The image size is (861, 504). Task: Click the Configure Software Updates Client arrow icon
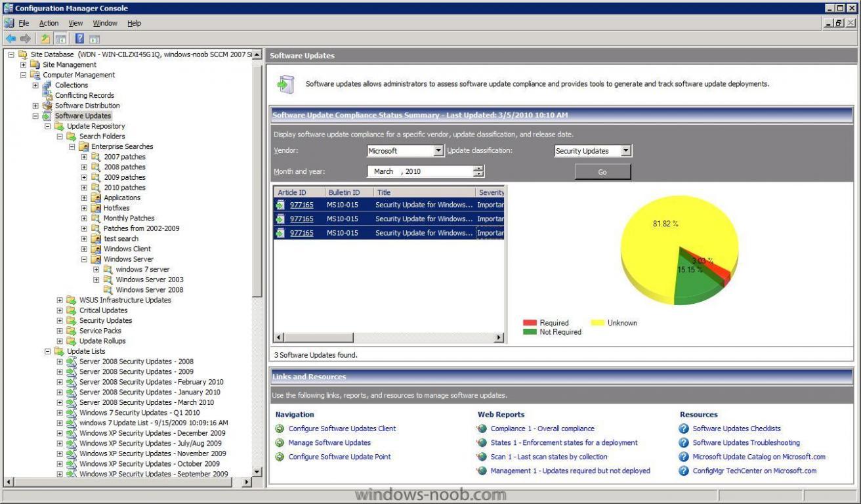point(280,429)
